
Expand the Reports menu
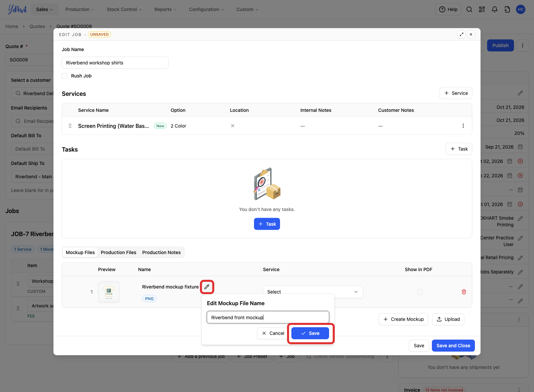(165, 9)
